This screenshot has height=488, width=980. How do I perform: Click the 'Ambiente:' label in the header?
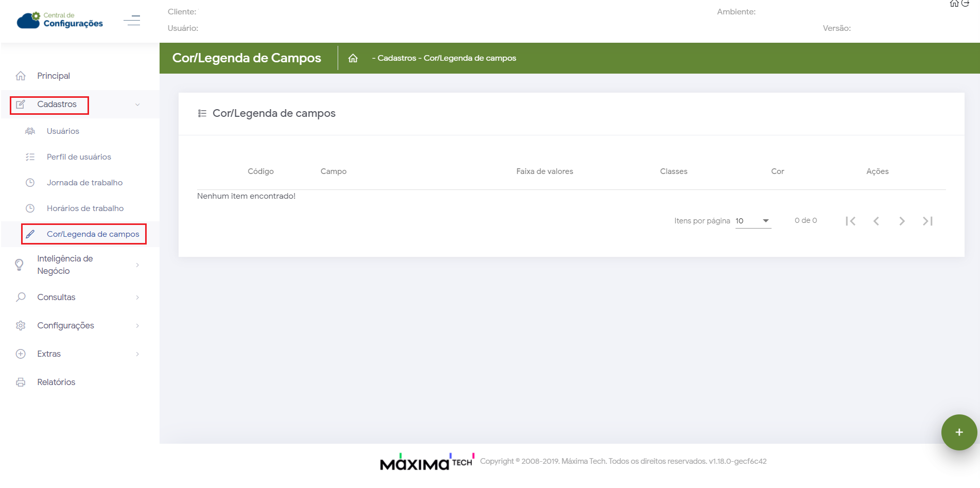(x=736, y=12)
